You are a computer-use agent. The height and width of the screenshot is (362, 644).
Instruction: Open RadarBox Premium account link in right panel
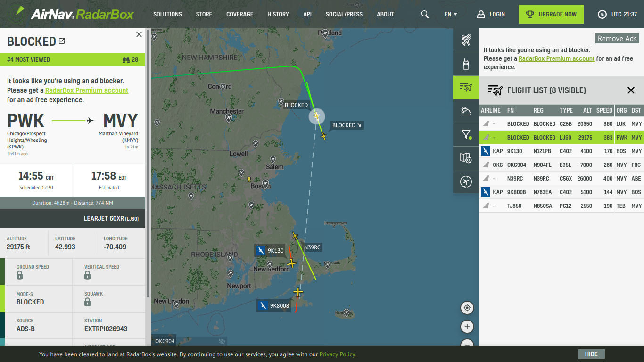tap(557, 58)
